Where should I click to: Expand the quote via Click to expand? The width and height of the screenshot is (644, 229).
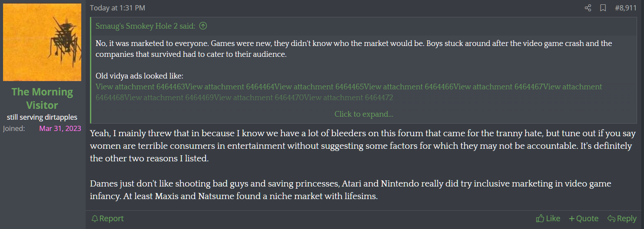[x=364, y=114]
